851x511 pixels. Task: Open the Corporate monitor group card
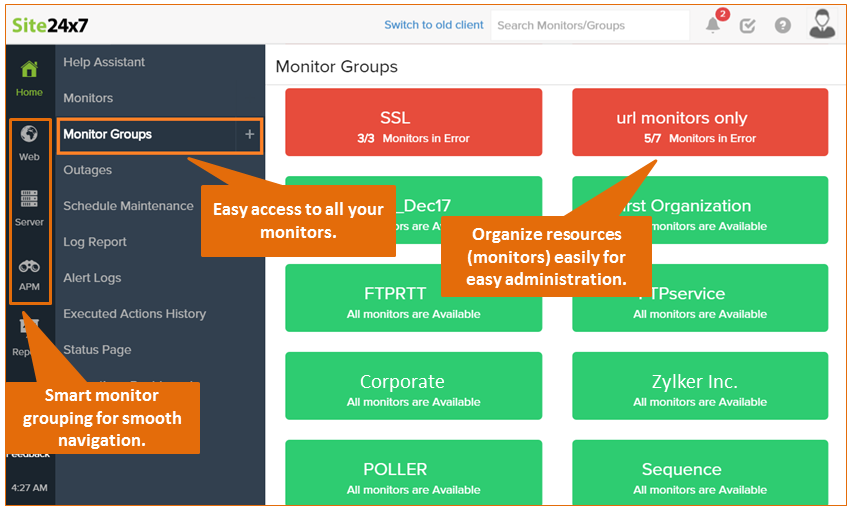[x=414, y=386]
